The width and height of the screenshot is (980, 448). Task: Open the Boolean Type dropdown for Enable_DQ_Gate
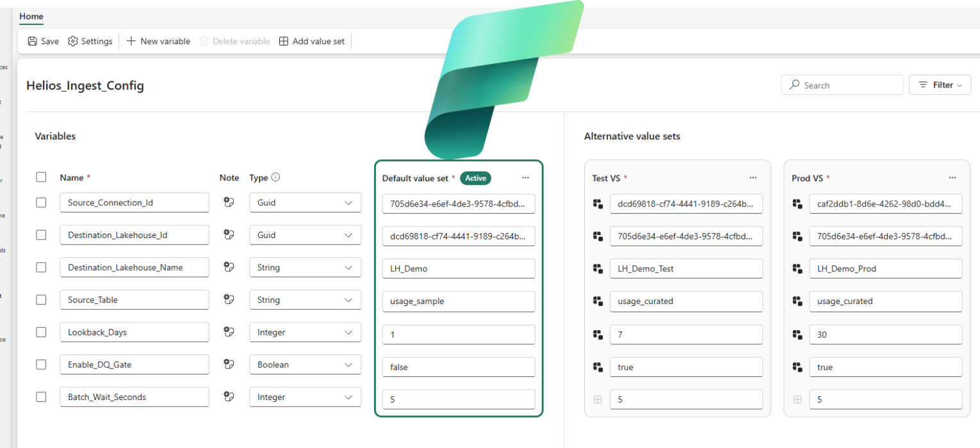(x=305, y=364)
